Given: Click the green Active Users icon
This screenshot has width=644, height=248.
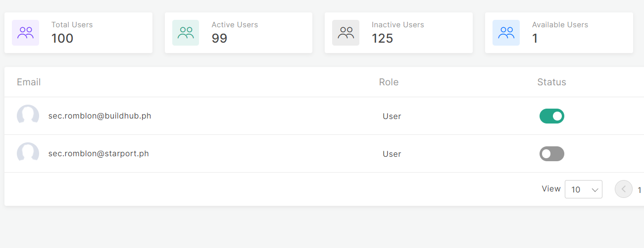Looking at the screenshot, I should 186,33.
